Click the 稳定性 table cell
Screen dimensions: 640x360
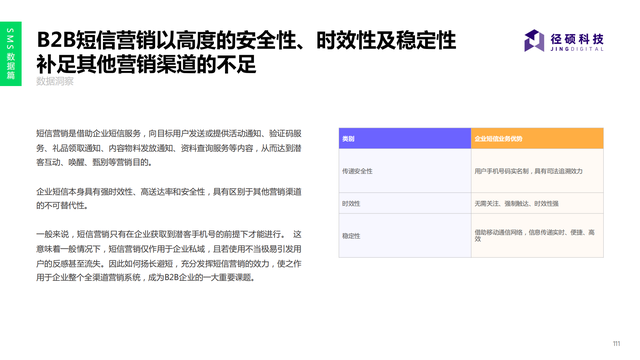tap(405, 235)
